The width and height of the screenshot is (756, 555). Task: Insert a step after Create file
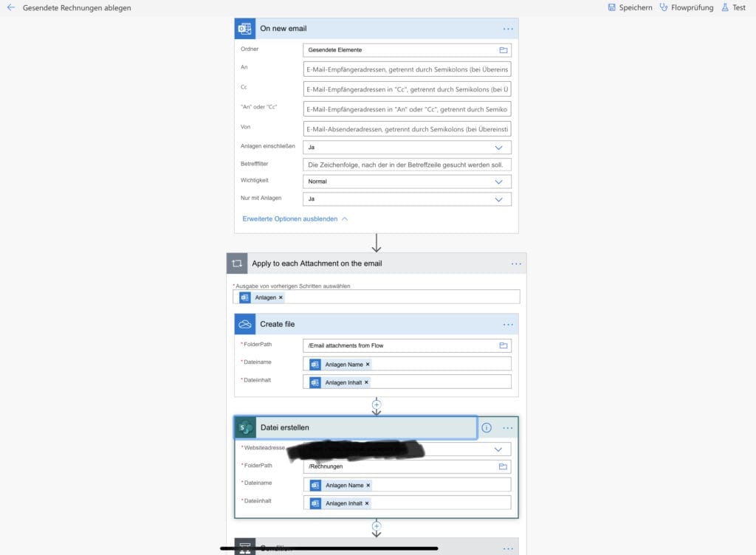[x=377, y=404]
